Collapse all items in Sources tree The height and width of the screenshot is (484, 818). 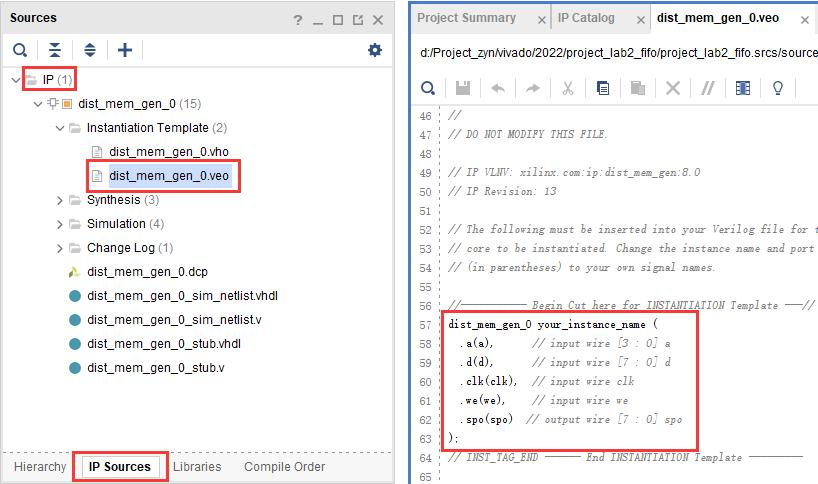point(55,50)
